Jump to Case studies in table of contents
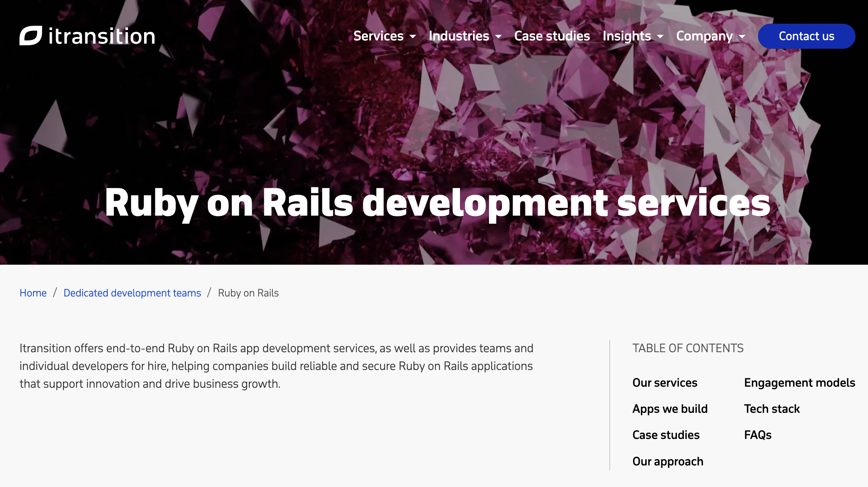 [x=666, y=435]
